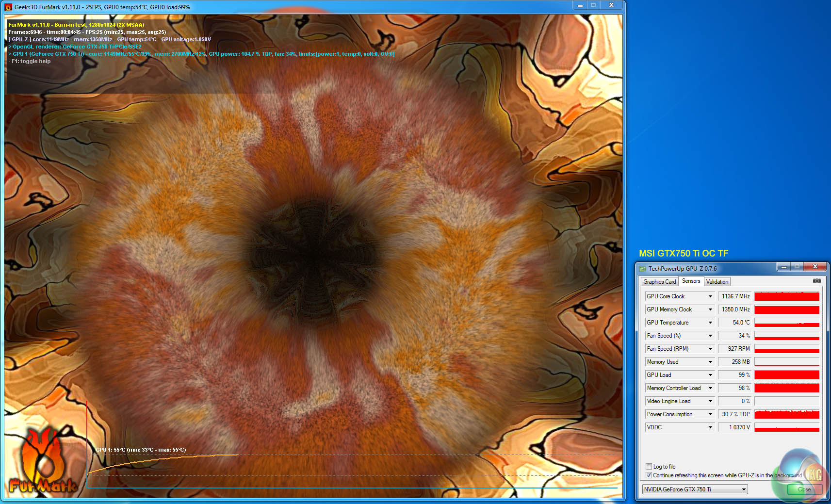The height and width of the screenshot is (504, 831).
Task: Click the GPU-Z screenshot camera icon
Action: (x=817, y=281)
